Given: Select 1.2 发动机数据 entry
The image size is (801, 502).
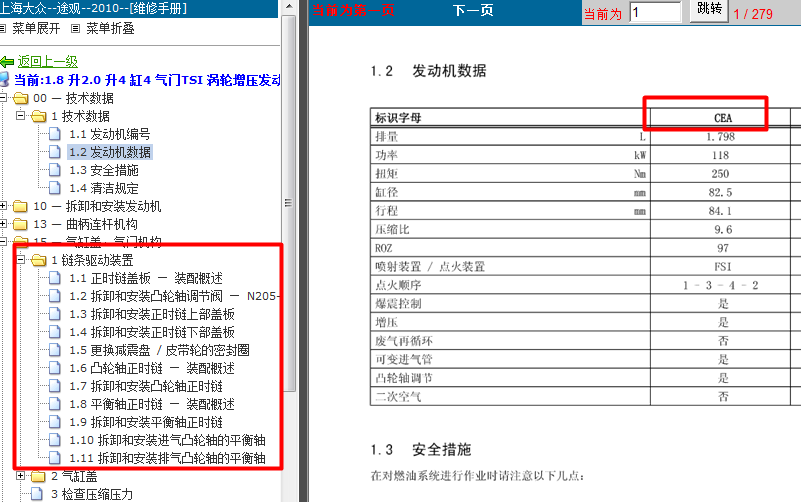Looking at the screenshot, I should coord(109,152).
